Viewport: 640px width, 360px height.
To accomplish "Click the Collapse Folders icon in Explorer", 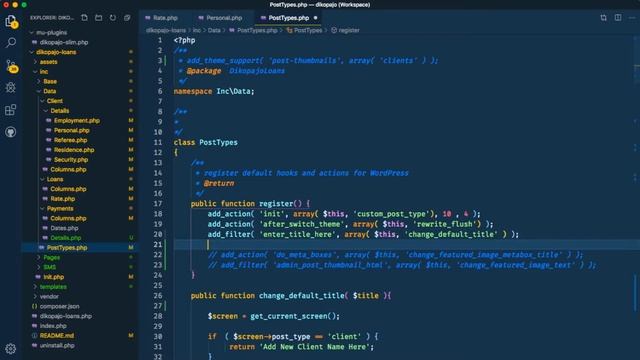I will click(127, 18).
